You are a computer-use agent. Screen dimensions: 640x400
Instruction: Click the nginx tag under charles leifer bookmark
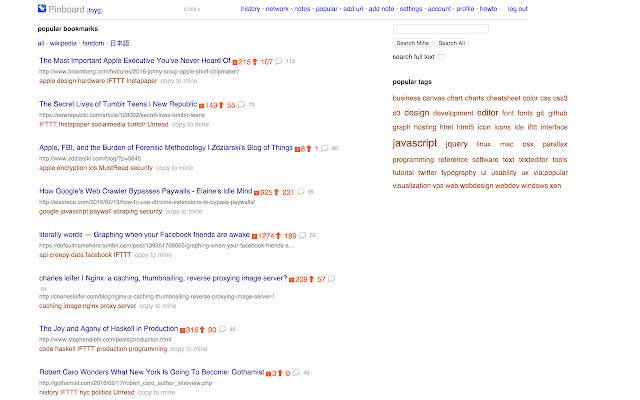[90, 306]
